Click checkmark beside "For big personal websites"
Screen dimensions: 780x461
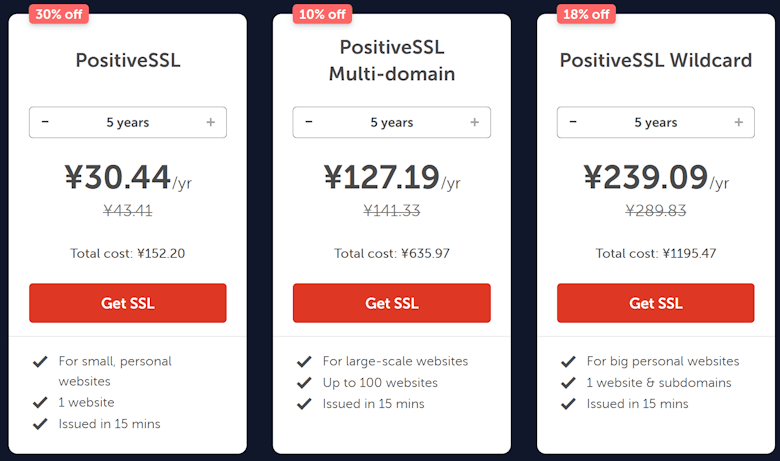[568, 361]
